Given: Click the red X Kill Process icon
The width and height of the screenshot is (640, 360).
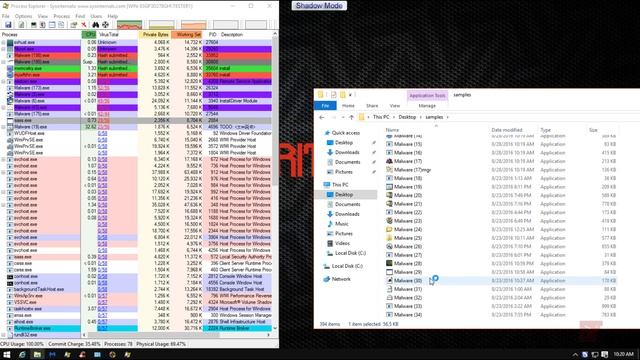Looking at the screenshot, I should click(84, 25).
